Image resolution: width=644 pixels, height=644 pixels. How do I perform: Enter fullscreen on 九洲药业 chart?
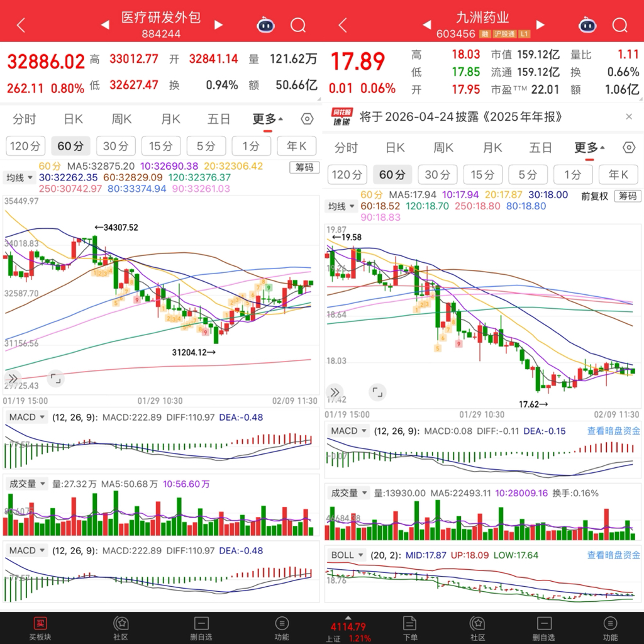[377, 392]
